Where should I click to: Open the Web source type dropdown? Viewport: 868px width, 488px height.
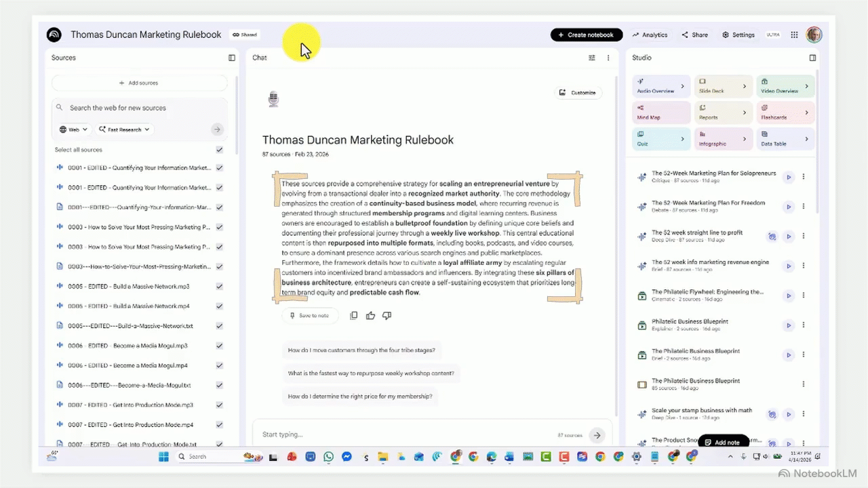tap(73, 129)
